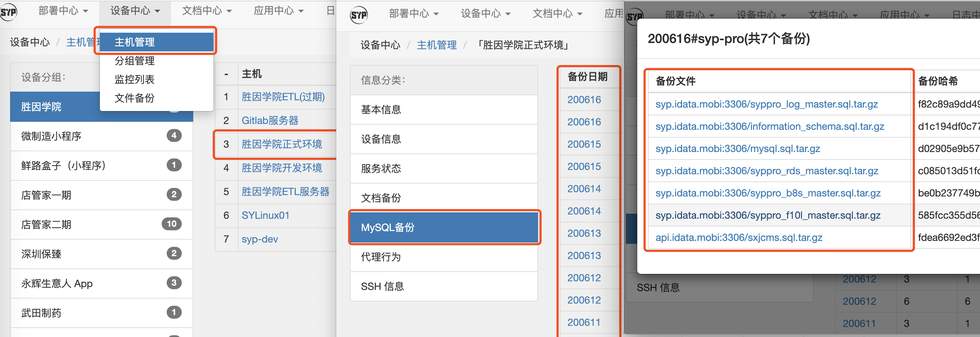Open 文档中心 dropdown in the middle panel
The width and height of the screenshot is (980, 337).
[x=557, y=14]
